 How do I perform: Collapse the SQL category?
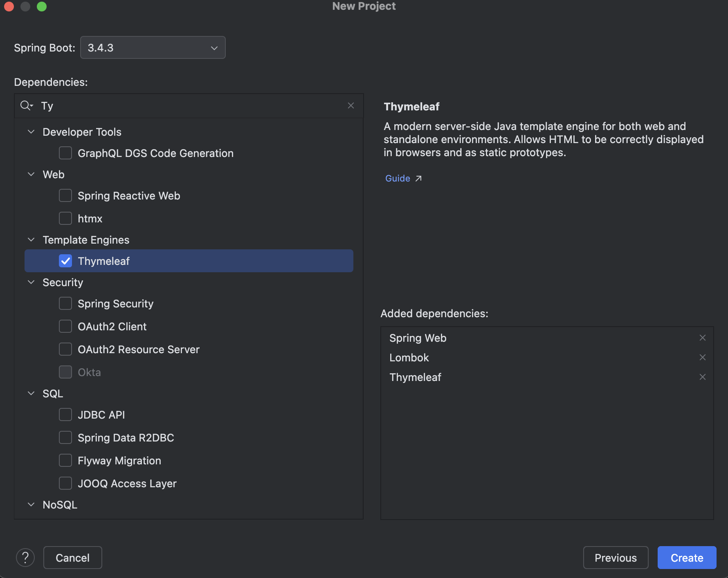tap(31, 393)
